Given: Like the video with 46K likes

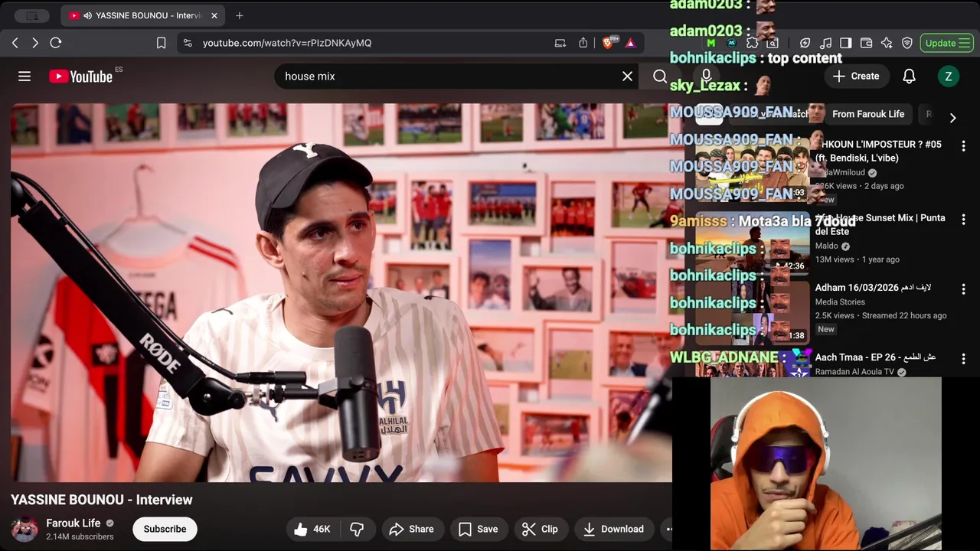Looking at the screenshot, I should 312,529.
